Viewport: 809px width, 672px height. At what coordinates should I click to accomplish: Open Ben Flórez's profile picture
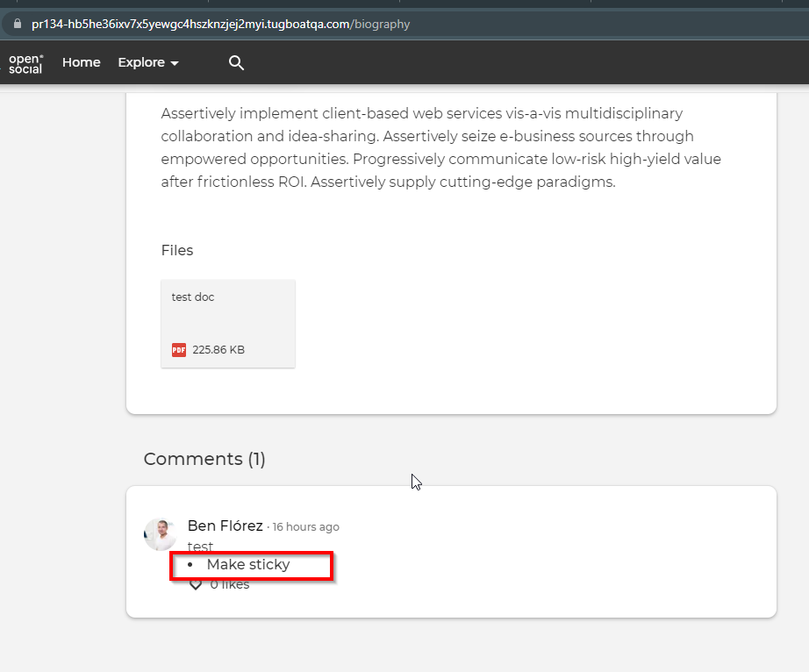pyautogui.click(x=160, y=533)
